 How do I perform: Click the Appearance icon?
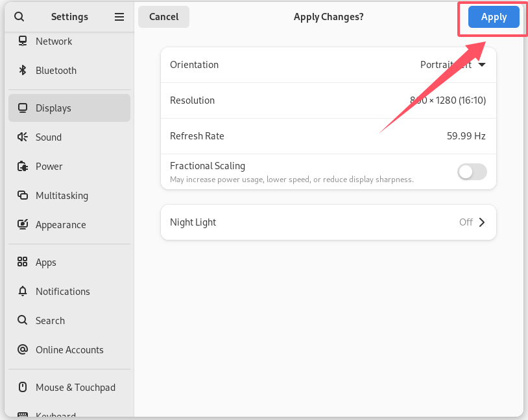tap(23, 224)
